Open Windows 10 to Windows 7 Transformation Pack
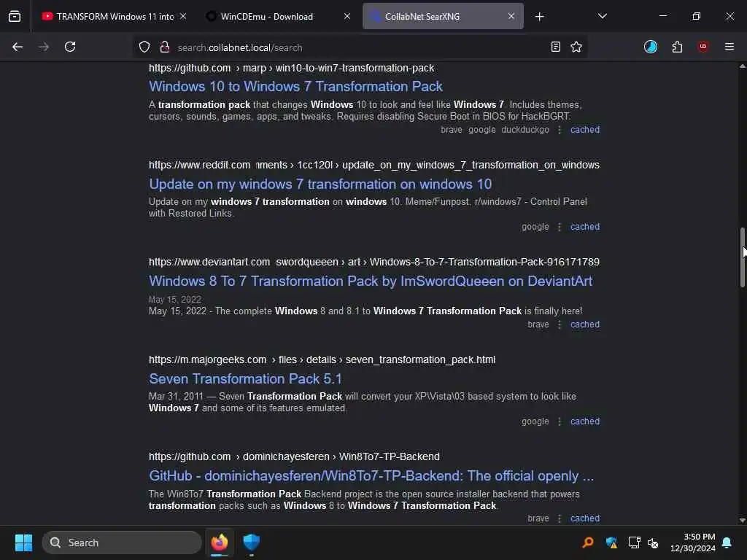747x560 pixels. pyautogui.click(x=295, y=86)
